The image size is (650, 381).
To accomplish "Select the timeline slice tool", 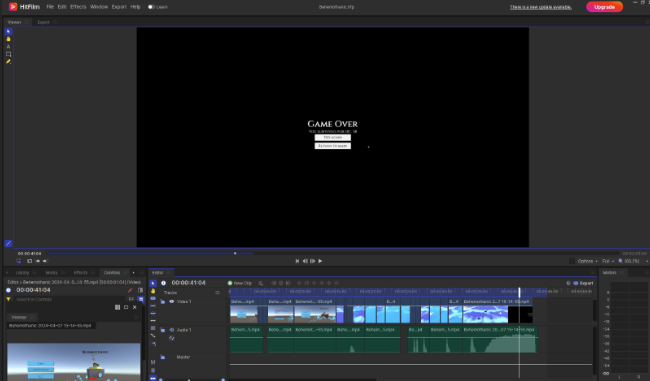I will 153,298.
